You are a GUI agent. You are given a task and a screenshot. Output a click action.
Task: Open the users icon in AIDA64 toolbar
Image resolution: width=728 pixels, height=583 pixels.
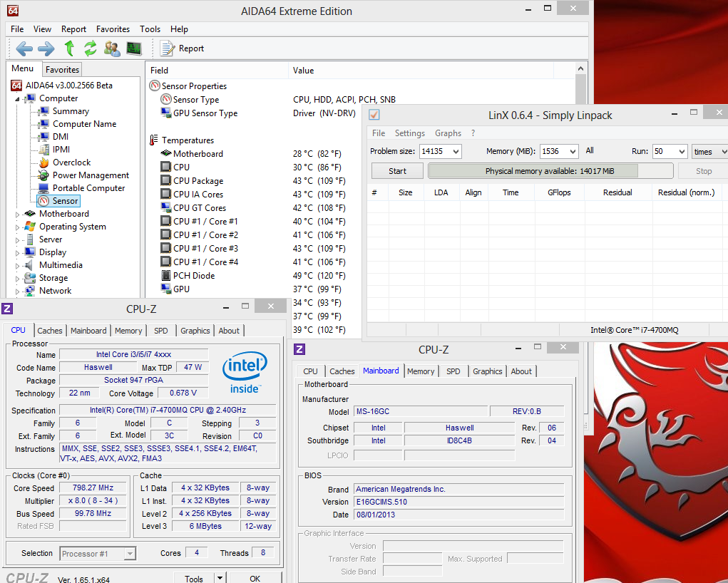tap(112, 48)
